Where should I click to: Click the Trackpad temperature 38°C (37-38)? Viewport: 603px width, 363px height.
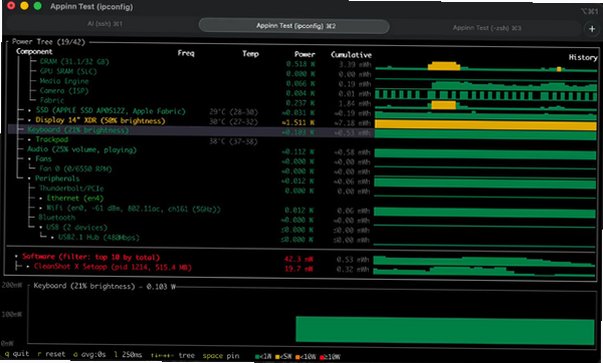(x=233, y=142)
